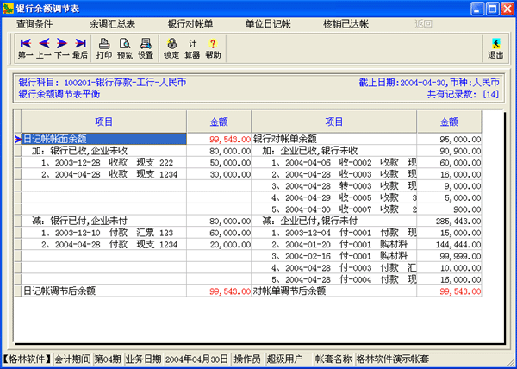This screenshot has height=369, width=517.
Task: Open the 核销已达帐 menu
Action: pos(346,24)
